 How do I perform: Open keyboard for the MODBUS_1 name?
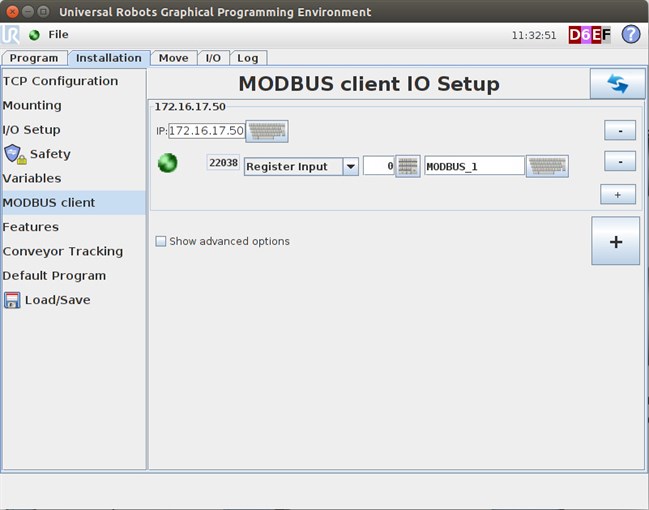(547, 166)
